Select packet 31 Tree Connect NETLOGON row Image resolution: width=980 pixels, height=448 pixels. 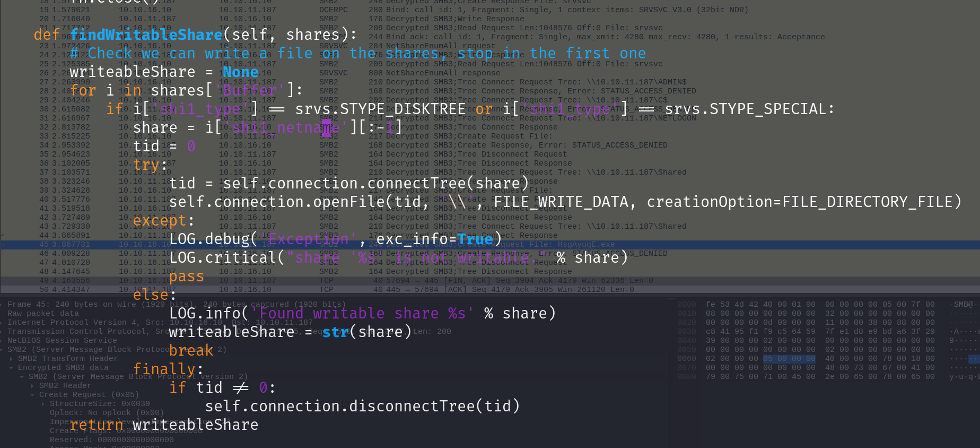pyautogui.click(x=490, y=118)
